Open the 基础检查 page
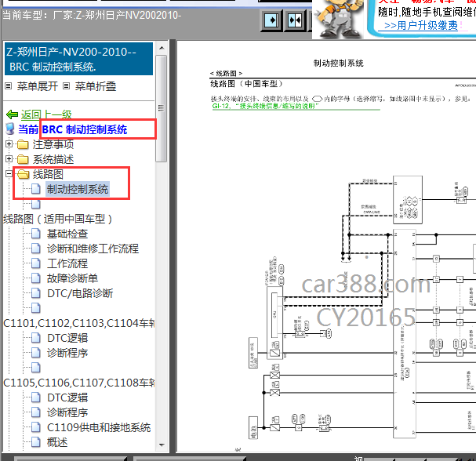This screenshot has height=461, width=476. [67, 234]
